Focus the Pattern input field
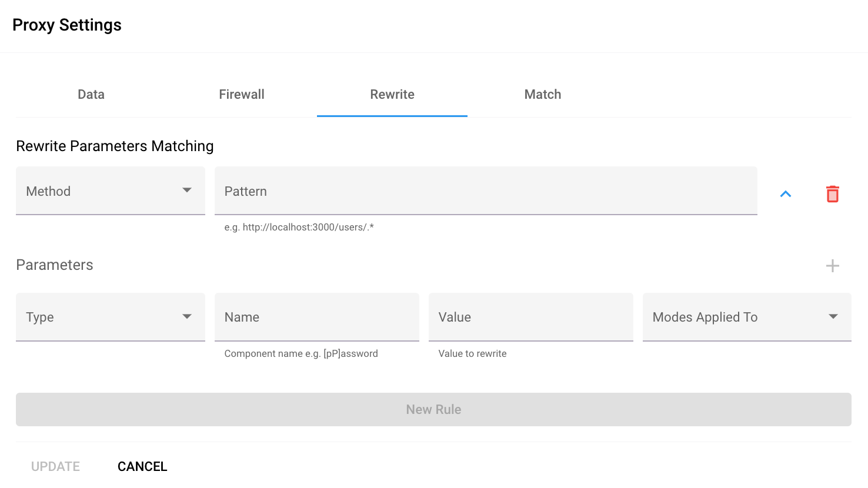Screen dimensions: 868x488 click(x=486, y=191)
